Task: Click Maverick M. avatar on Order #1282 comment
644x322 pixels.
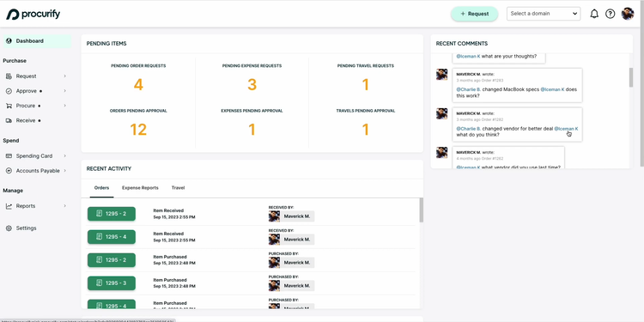Action: pos(441,113)
